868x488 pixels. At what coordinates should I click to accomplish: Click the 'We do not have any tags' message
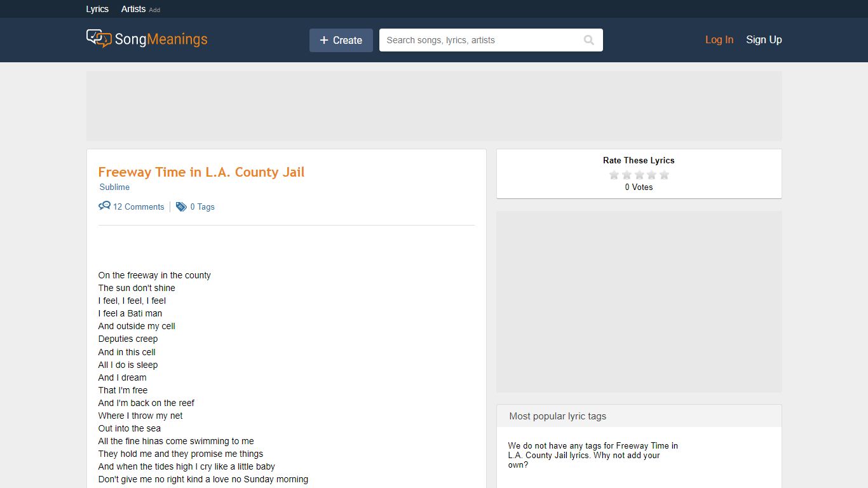[593, 455]
